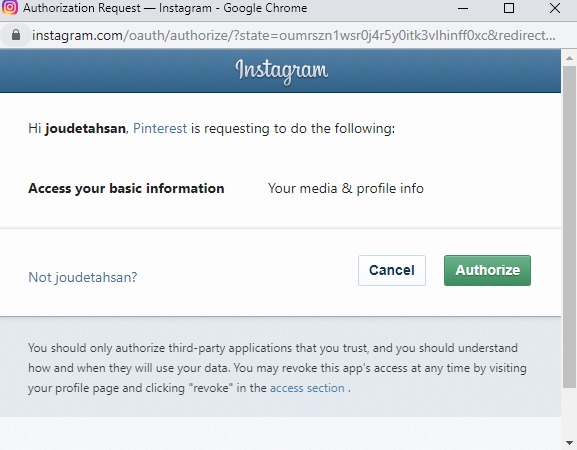
Task: Click the scrollbar down arrow
Action: click(x=569, y=443)
